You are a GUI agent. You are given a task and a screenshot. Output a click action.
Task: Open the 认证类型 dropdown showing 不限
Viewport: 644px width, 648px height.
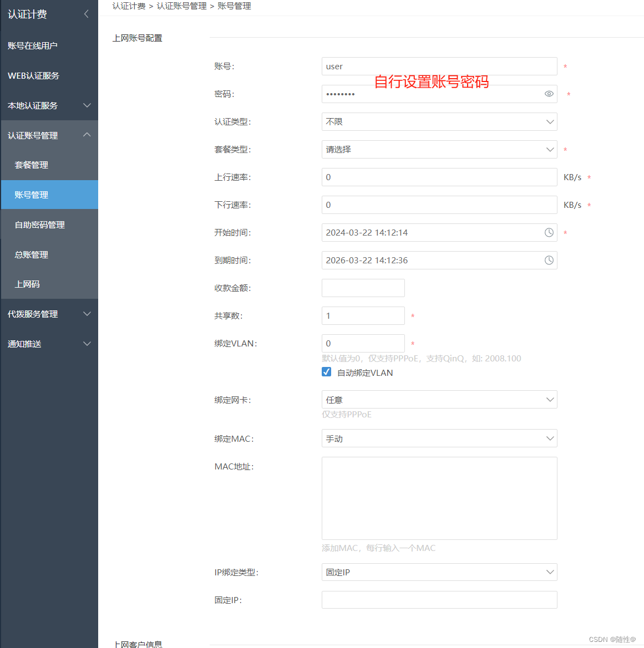tap(439, 121)
